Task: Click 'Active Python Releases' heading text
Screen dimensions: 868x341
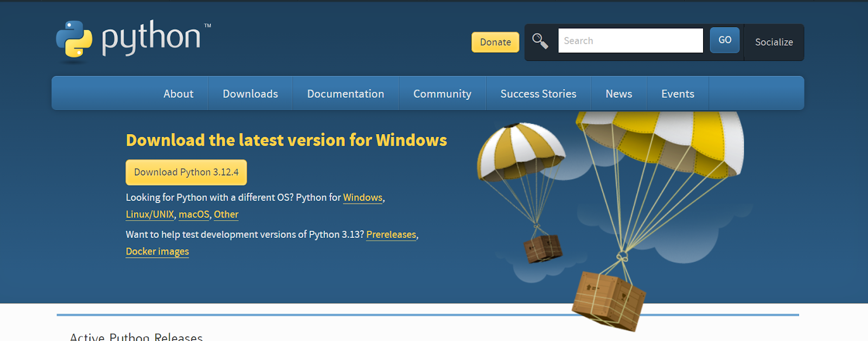Action: coord(136,337)
